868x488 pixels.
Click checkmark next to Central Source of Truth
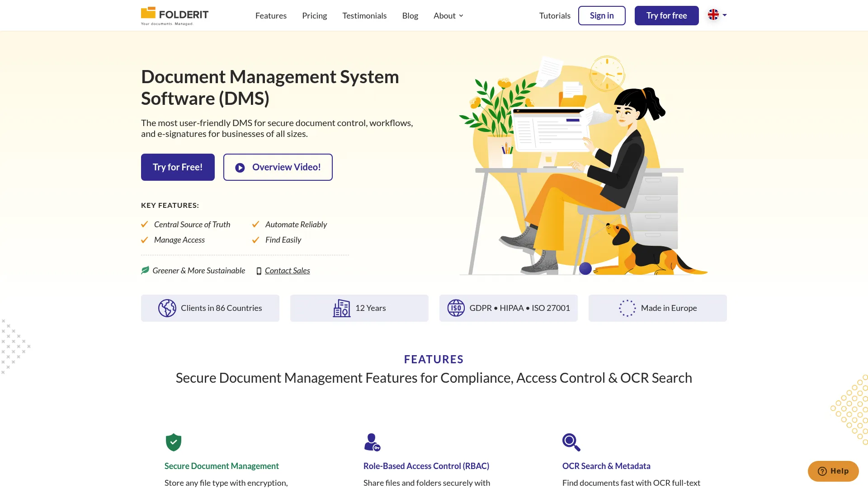coord(145,224)
